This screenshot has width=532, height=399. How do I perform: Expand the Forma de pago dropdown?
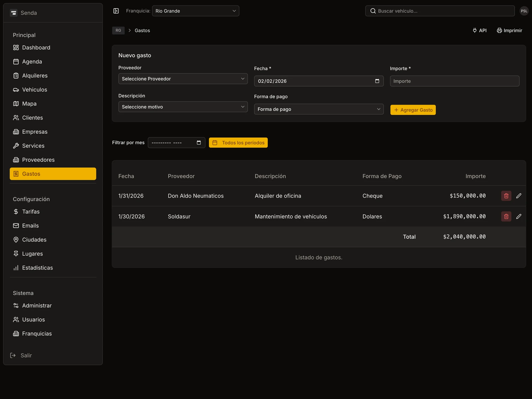click(x=319, y=109)
